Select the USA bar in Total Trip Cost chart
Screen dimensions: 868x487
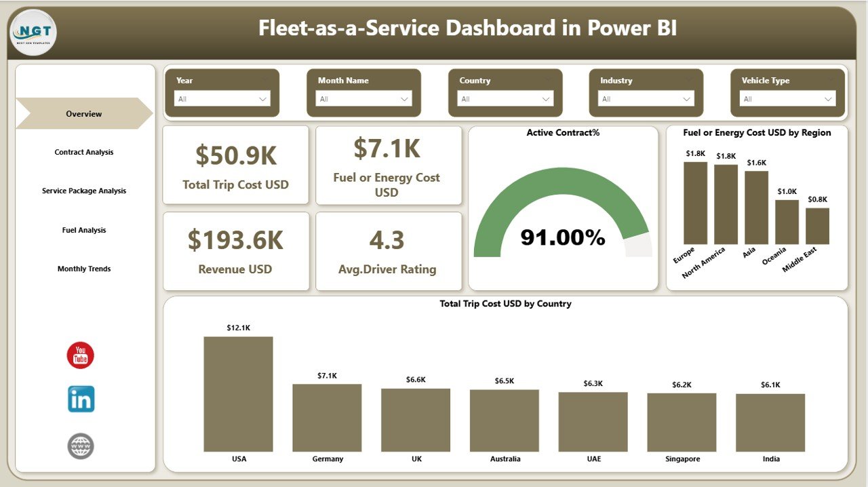[238, 392]
